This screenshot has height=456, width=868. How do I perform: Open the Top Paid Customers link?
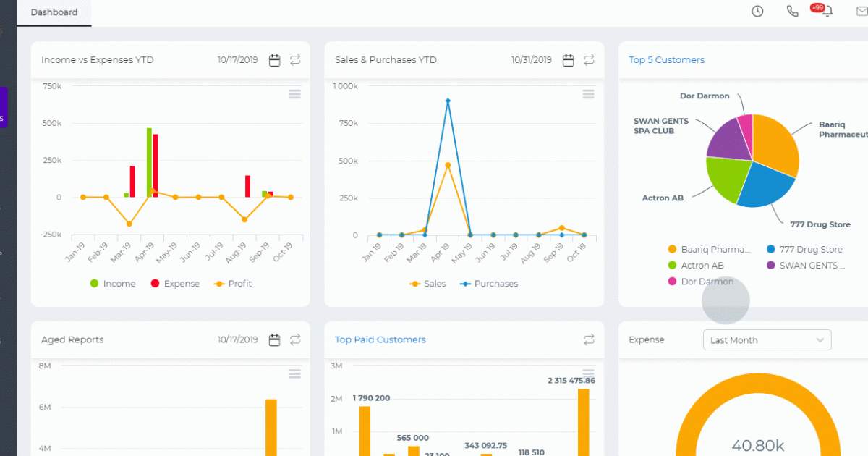click(380, 339)
